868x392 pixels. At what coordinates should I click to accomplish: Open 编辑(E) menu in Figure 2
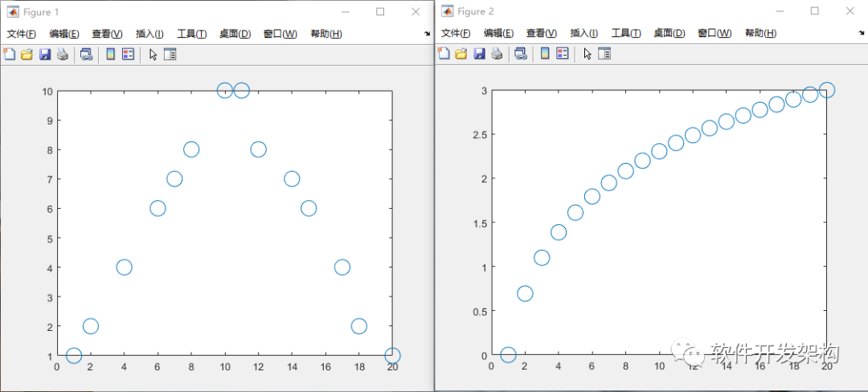tap(499, 33)
